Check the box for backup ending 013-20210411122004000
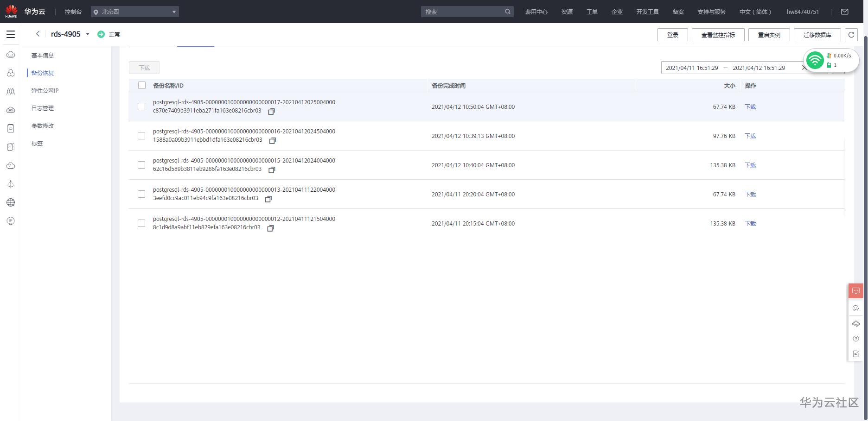This screenshot has width=868, height=421. [141, 194]
